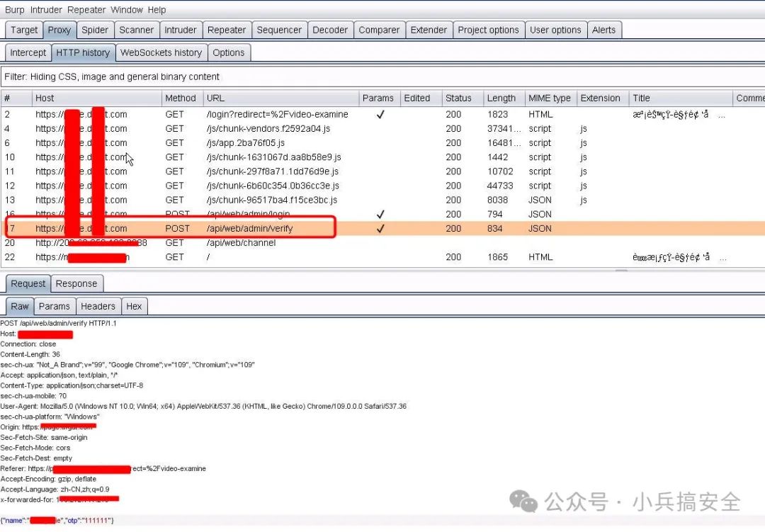The height and width of the screenshot is (532, 765).
Task: Sort history by Length column header
Action: coord(501,98)
